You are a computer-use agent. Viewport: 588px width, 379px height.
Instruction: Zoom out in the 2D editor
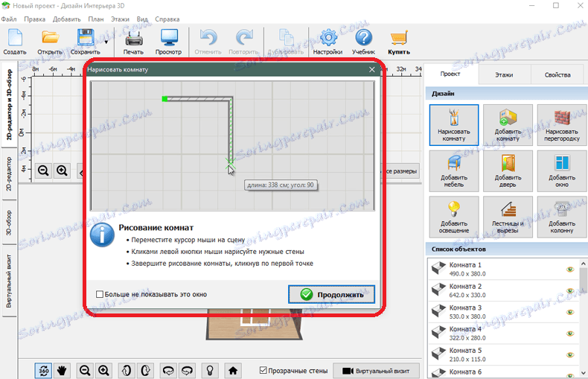pyautogui.click(x=43, y=171)
